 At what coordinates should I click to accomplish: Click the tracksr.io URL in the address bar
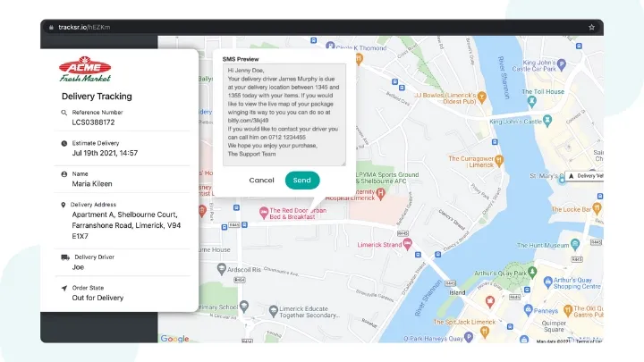(x=84, y=27)
